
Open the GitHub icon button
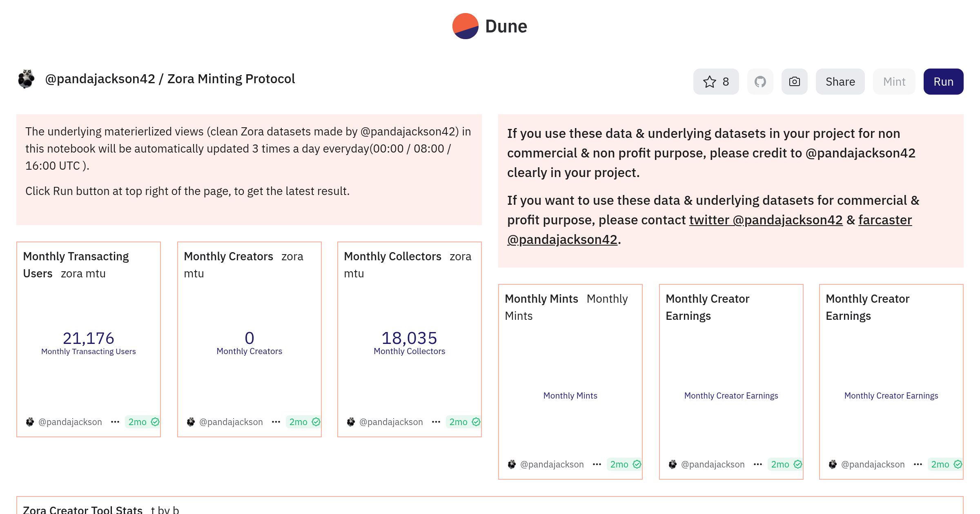[x=760, y=82]
